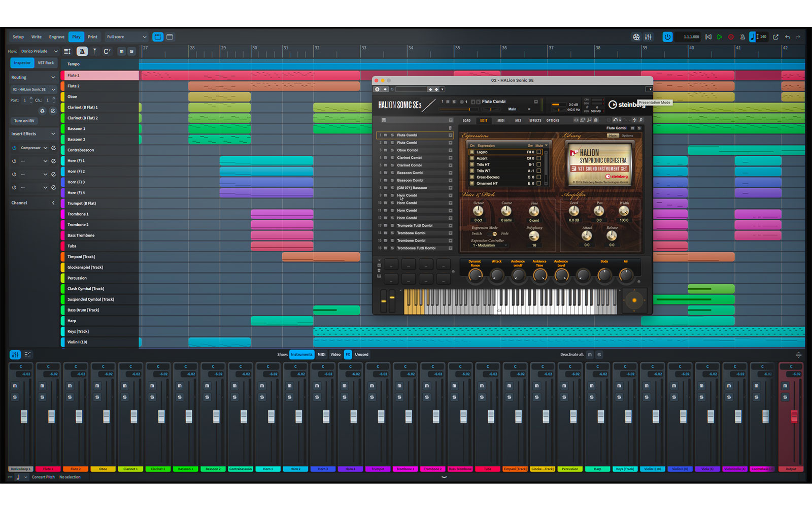This screenshot has width=812, height=511.
Task: Toggle global mute 'm' button in Play toolbar
Action: tap(121, 51)
